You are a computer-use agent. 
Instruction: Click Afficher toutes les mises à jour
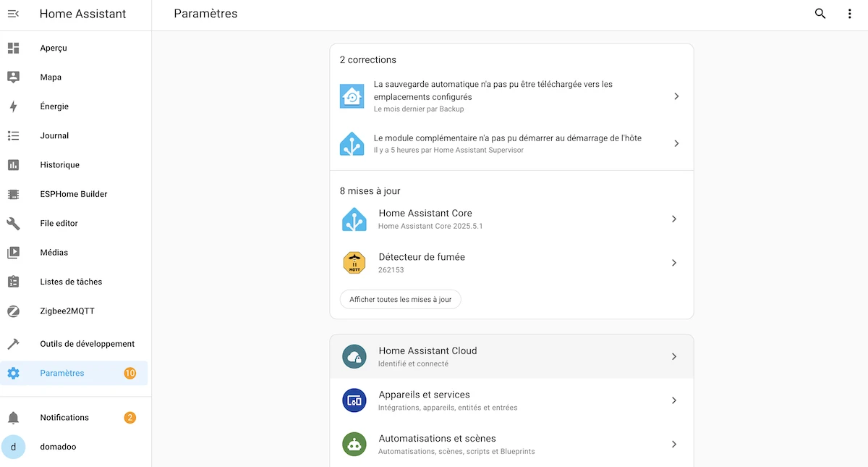(400, 299)
